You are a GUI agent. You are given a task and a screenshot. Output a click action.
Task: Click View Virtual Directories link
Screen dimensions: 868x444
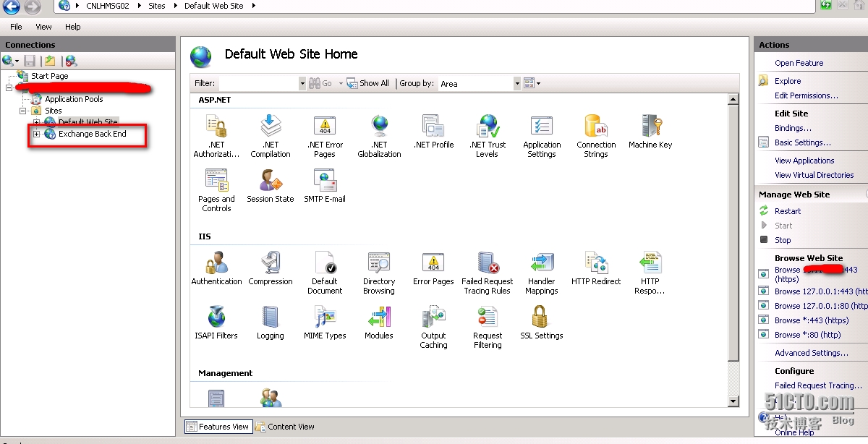[814, 175]
